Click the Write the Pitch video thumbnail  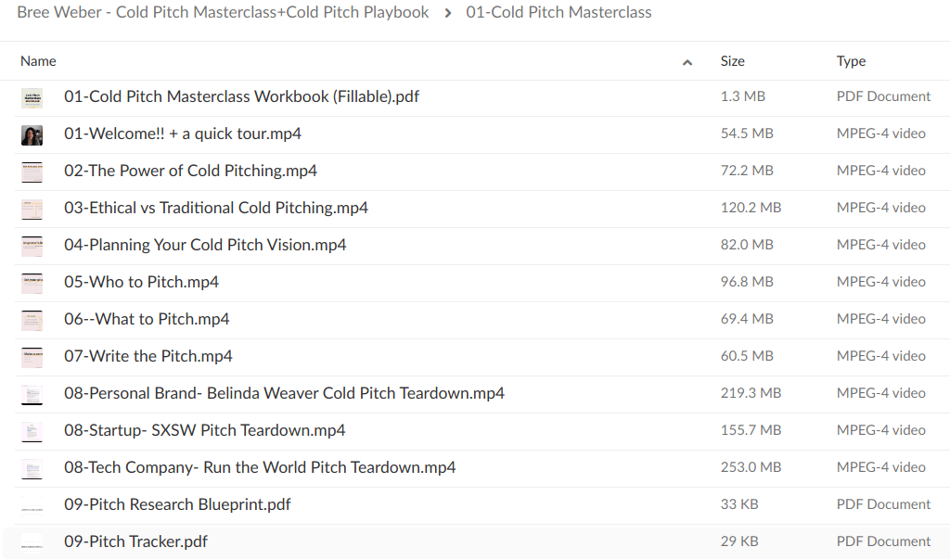32,357
